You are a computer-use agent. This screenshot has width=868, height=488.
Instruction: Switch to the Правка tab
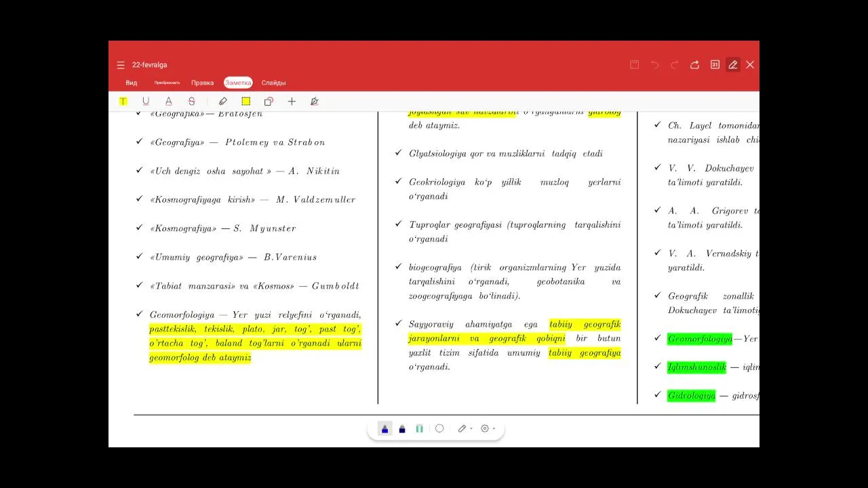203,83
